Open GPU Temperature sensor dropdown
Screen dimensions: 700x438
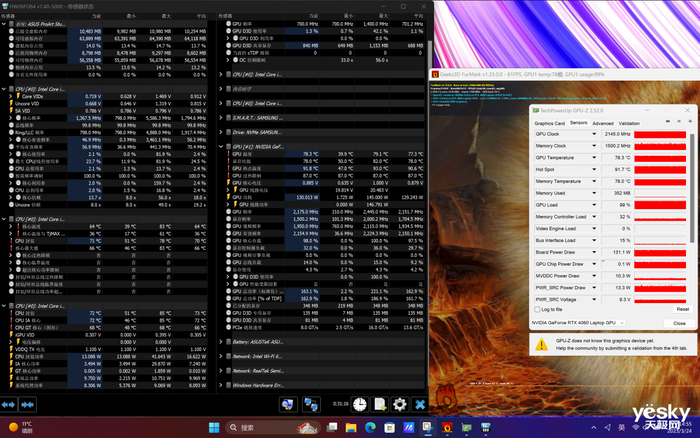coord(594,158)
